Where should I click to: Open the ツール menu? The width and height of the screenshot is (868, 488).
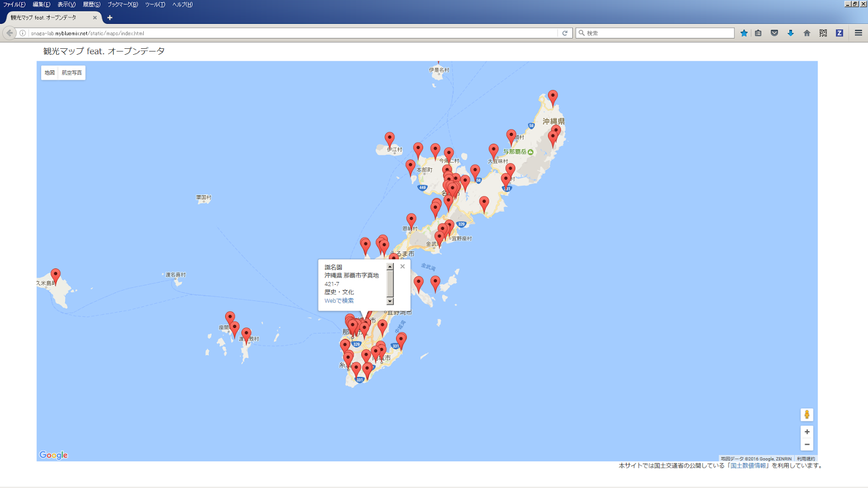[155, 4]
